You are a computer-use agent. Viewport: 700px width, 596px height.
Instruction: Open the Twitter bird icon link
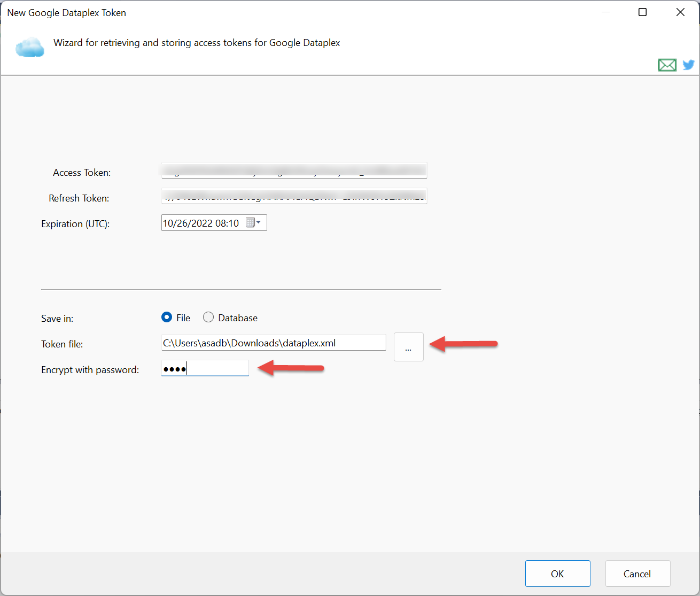click(x=689, y=65)
